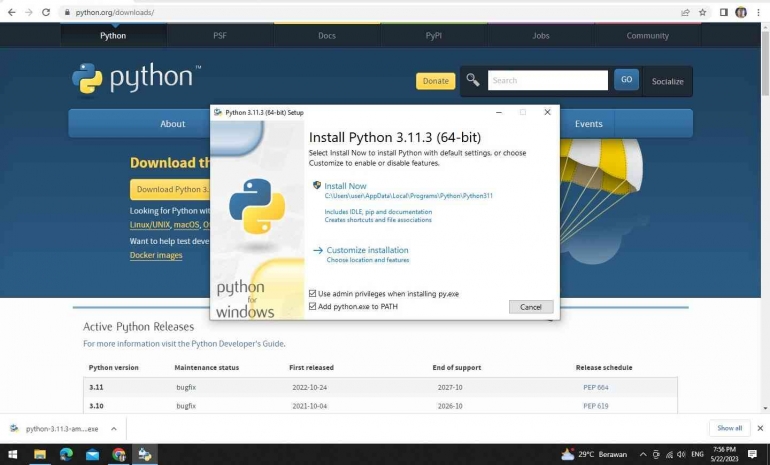Click Install Now in setup dialog
This screenshot has height=465, width=770.
tap(345, 186)
